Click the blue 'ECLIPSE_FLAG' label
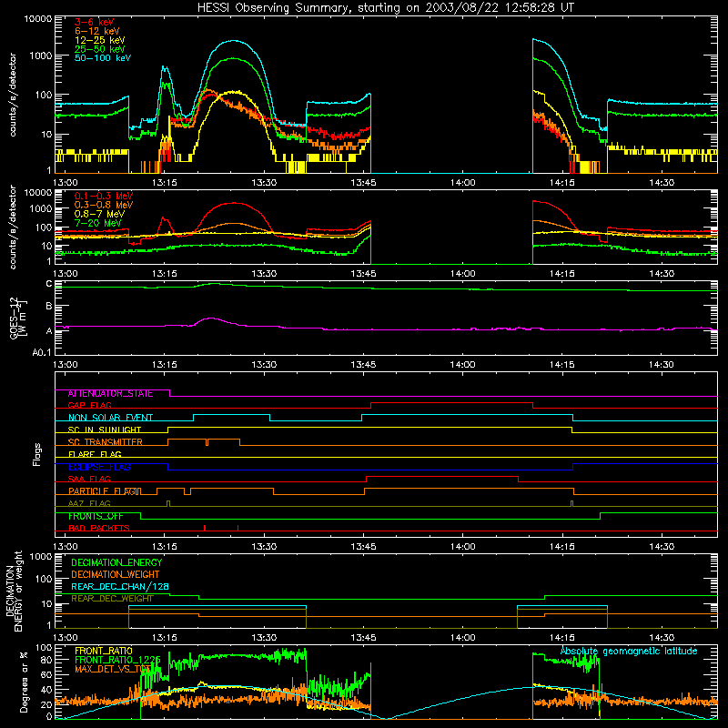This screenshot has width=728, height=728. pos(99,467)
